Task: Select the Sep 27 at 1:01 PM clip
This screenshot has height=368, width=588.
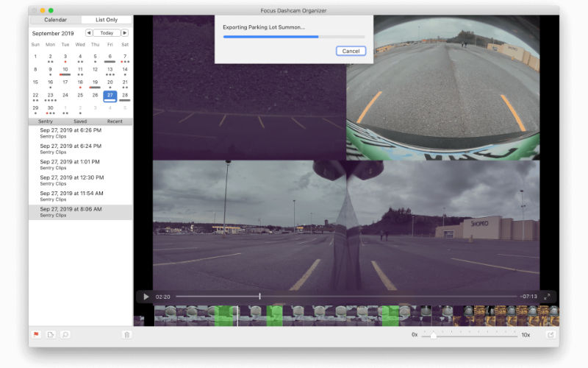Action: tap(71, 164)
